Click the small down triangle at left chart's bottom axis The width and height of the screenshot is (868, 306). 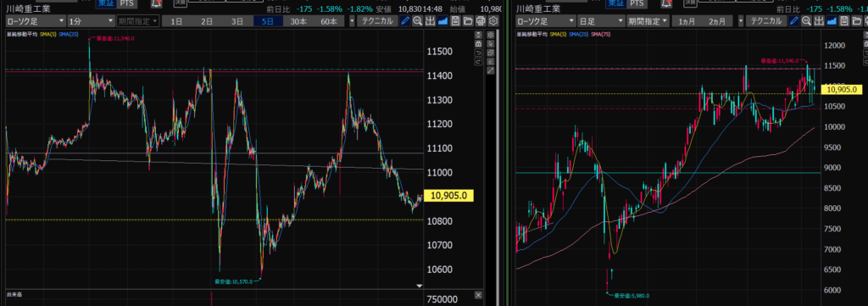click(x=419, y=286)
